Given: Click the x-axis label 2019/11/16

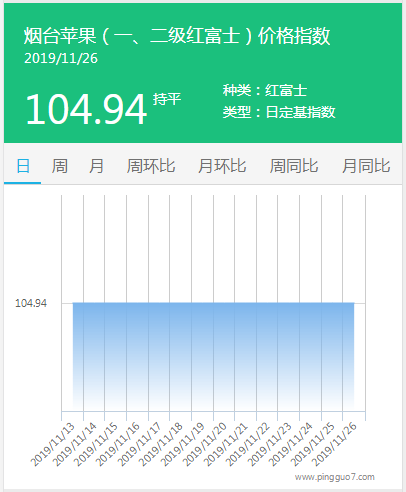Looking at the screenshot, I should pyautogui.click(x=118, y=444).
